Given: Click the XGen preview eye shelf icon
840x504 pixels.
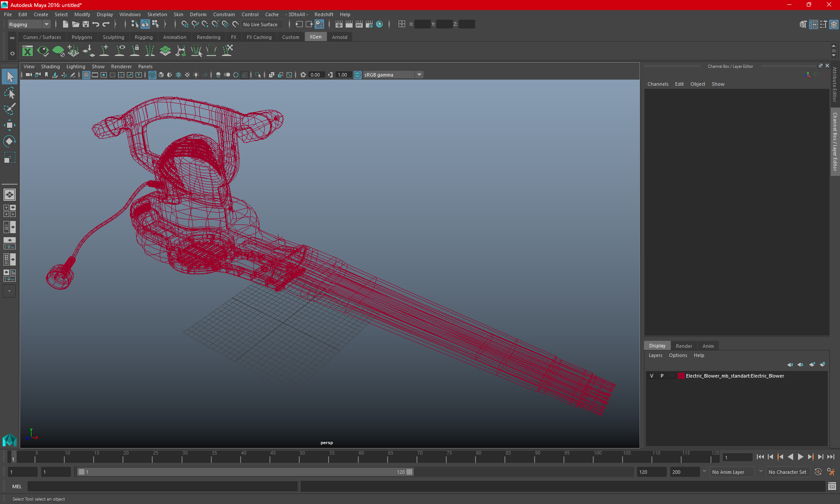Looking at the screenshot, I should 43,51.
